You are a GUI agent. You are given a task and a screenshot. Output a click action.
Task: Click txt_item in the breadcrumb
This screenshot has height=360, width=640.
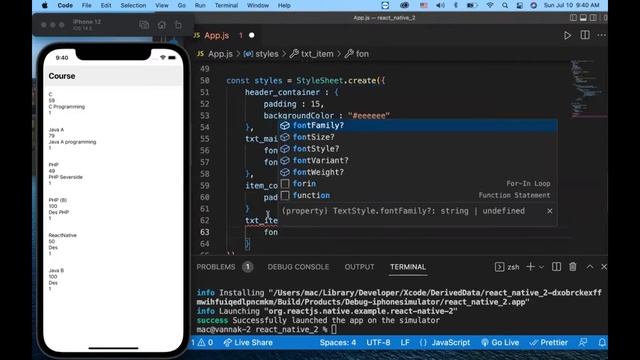point(317,54)
